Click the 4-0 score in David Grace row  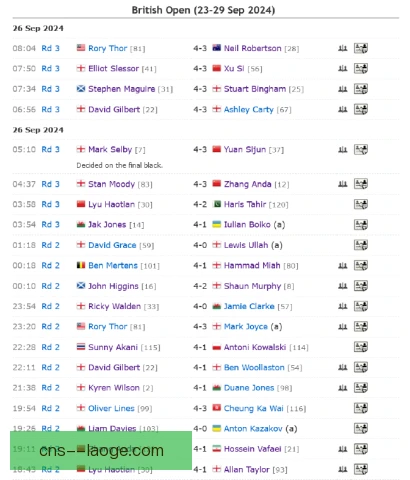(200, 245)
